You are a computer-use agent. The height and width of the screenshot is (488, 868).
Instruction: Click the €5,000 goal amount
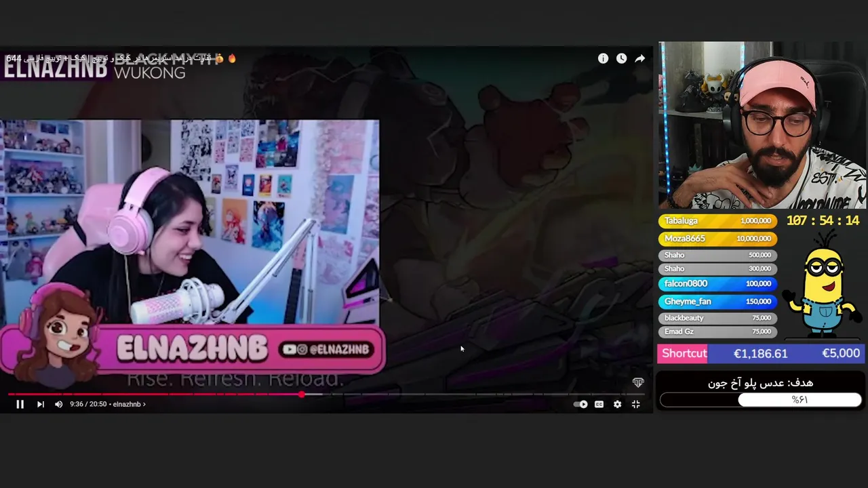[841, 353]
